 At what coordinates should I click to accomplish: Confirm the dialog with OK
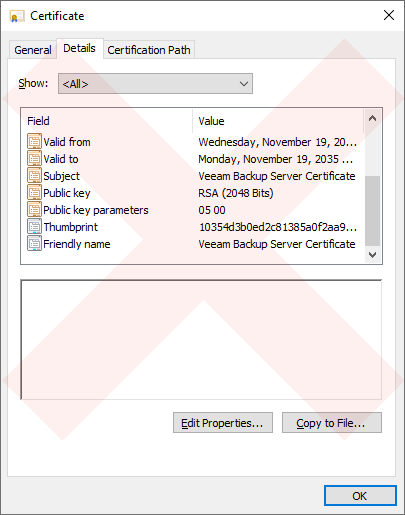click(x=360, y=496)
